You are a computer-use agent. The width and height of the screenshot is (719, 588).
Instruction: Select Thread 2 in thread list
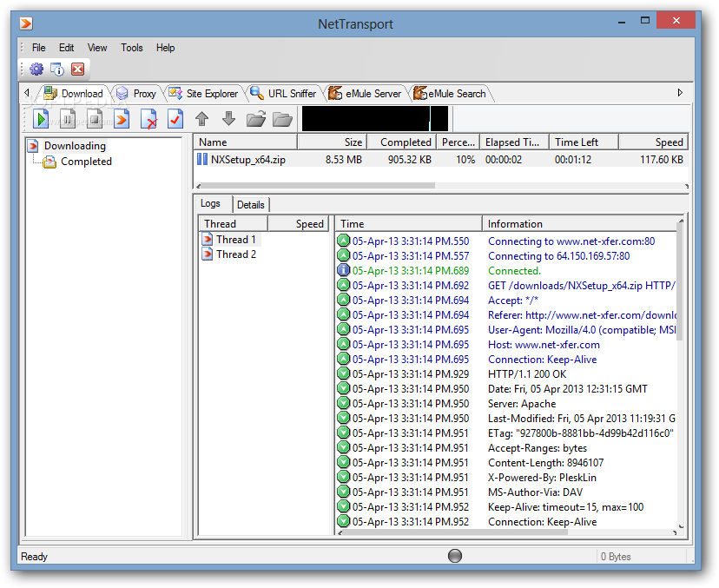[236, 254]
